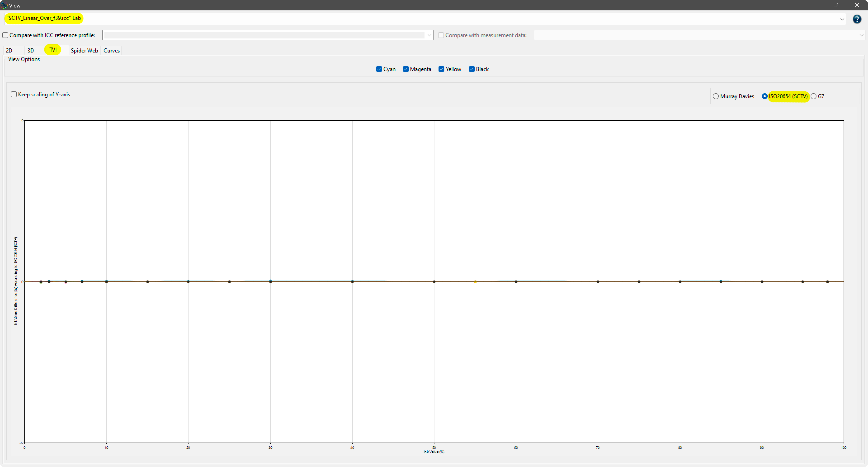Toggle the Yellow channel checkbox
868x467 pixels.
click(x=441, y=69)
